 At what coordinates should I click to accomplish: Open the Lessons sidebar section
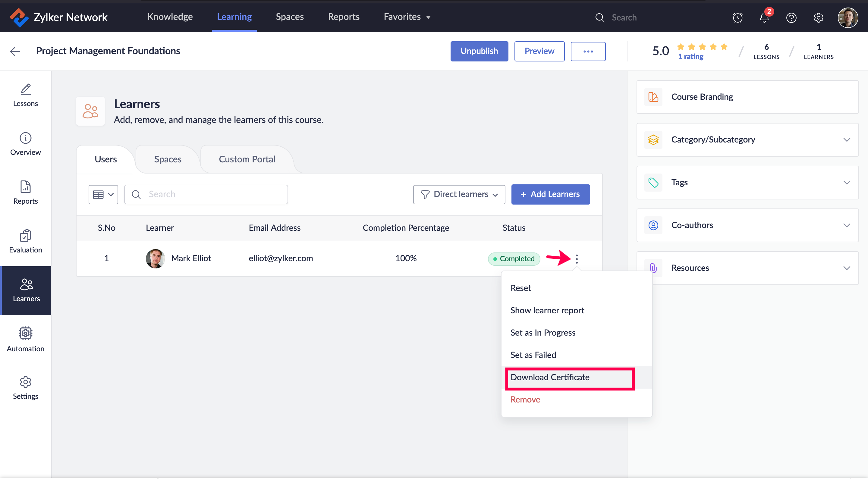pos(25,95)
